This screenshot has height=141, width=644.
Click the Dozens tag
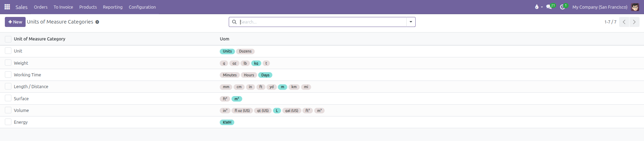tap(245, 51)
